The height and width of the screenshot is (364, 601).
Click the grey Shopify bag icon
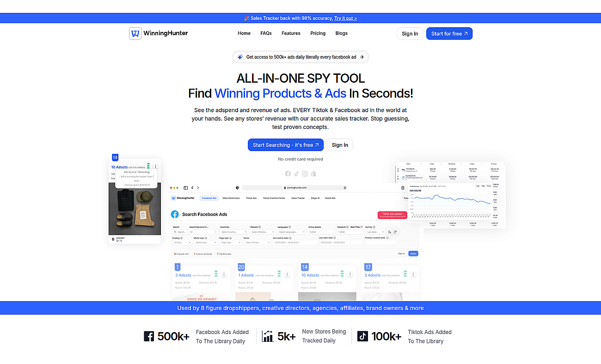click(x=313, y=174)
